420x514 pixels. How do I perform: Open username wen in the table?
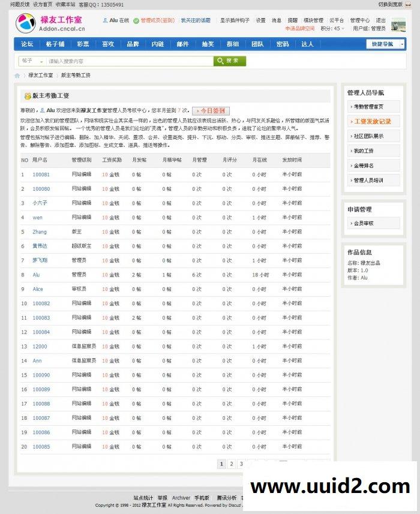pos(37,218)
